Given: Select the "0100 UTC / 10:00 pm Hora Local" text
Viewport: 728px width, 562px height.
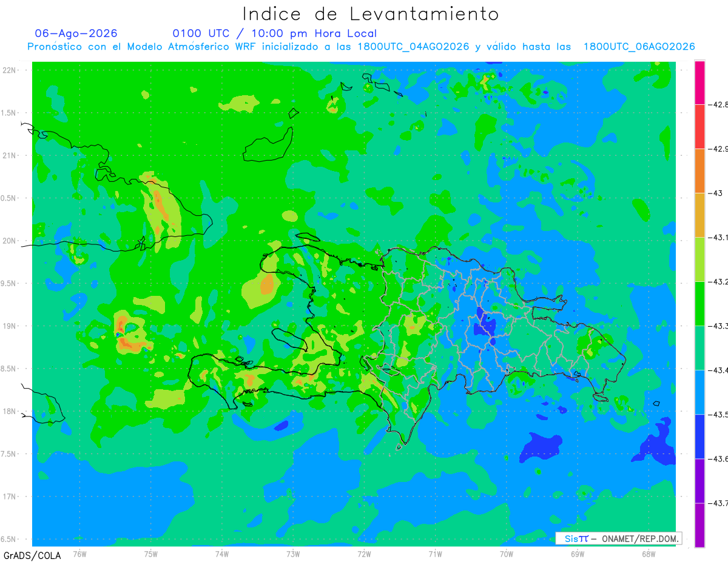Looking at the screenshot, I should [274, 33].
